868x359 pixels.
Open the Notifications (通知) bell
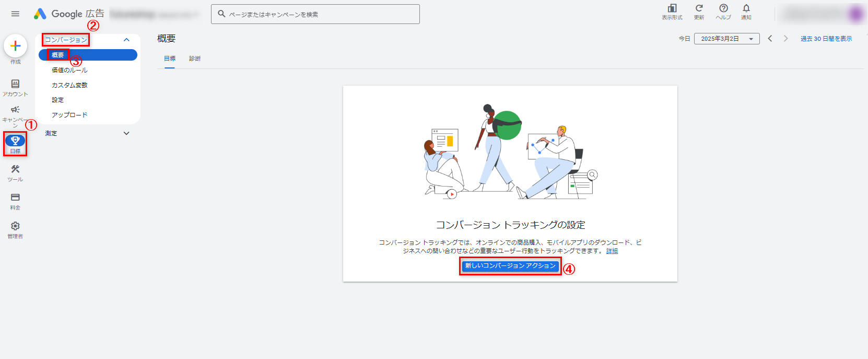coord(746,9)
